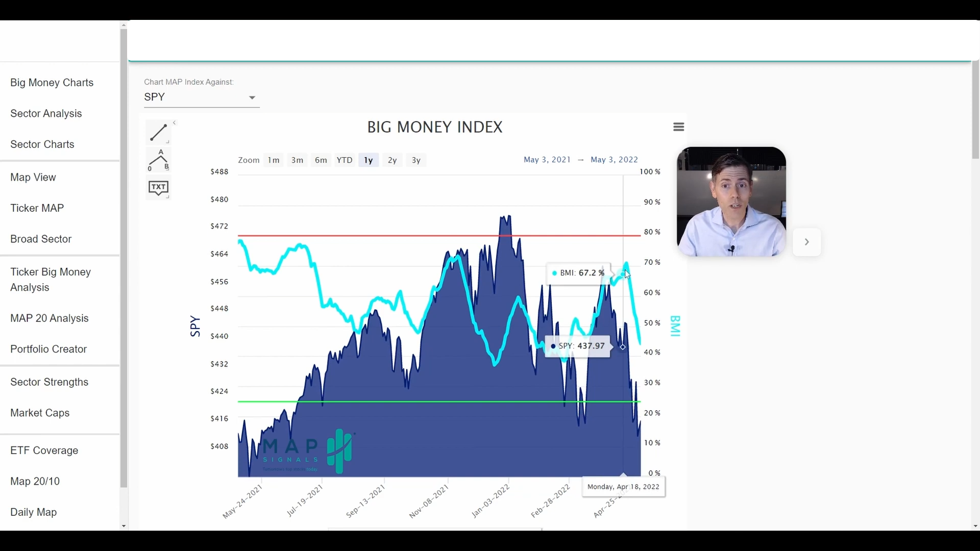Select the A-B measure annotation tool
980x551 pixels.
pyautogui.click(x=158, y=160)
